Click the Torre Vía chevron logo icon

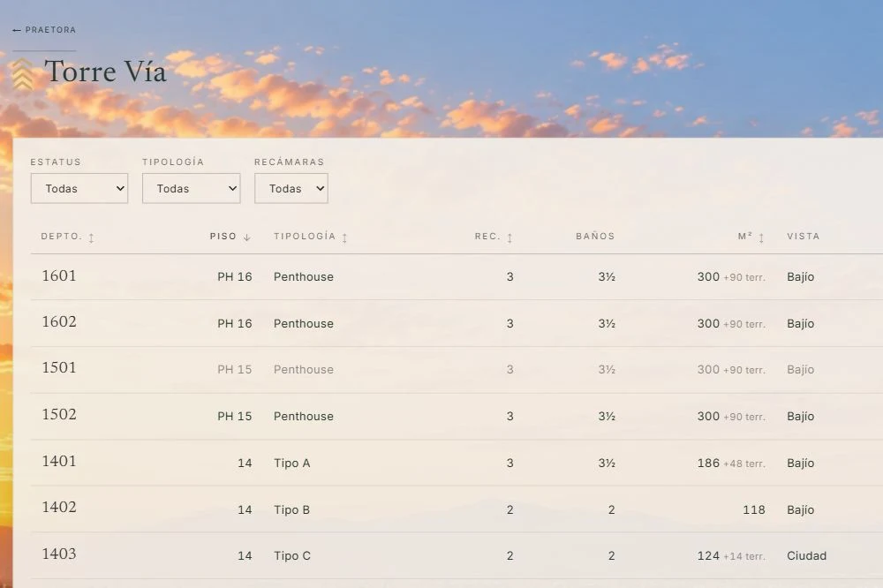click(x=23, y=74)
